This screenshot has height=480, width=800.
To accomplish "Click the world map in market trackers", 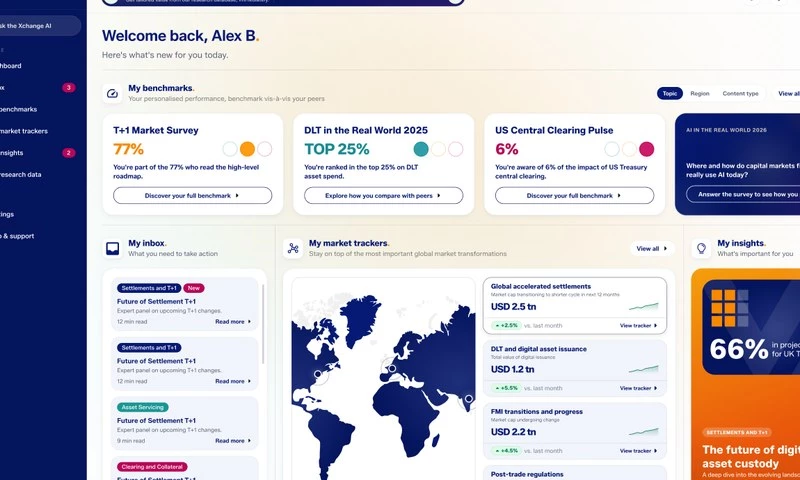I will pos(383,379).
